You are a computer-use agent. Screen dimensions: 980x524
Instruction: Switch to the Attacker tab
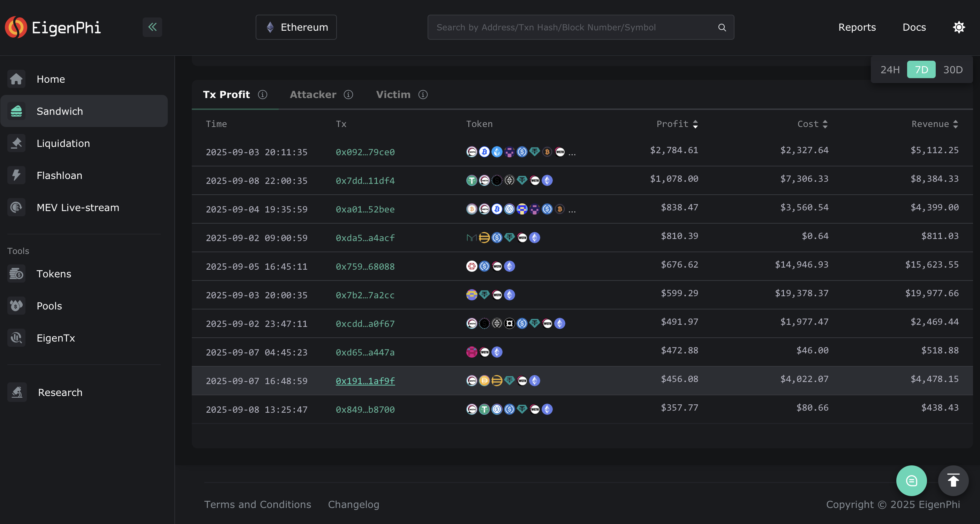pos(313,95)
